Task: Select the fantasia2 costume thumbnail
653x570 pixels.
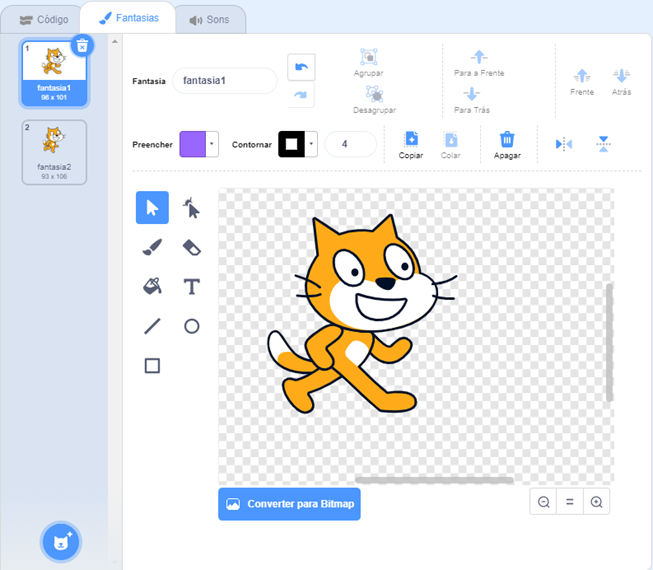Action: (54, 151)
